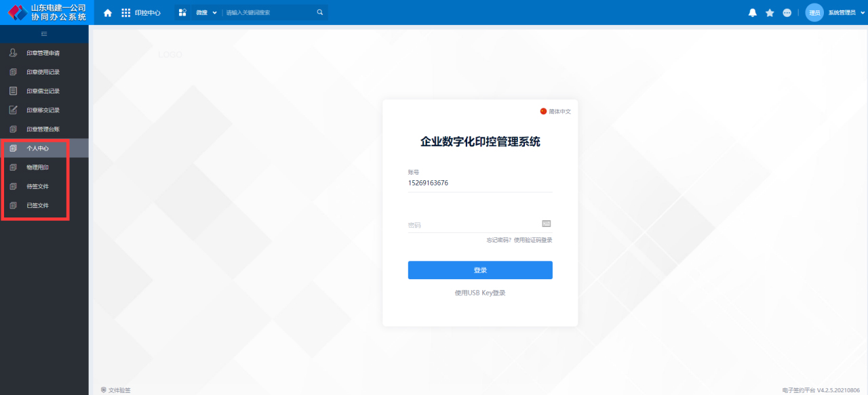Click the search magnifier icon
The width and height of the screenshot is (868, 395).
coord(320,12)
